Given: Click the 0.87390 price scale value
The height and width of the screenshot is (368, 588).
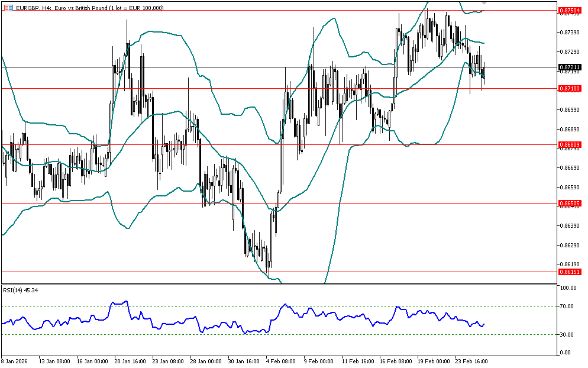Looking at the screenshot, I should [568, 31].
